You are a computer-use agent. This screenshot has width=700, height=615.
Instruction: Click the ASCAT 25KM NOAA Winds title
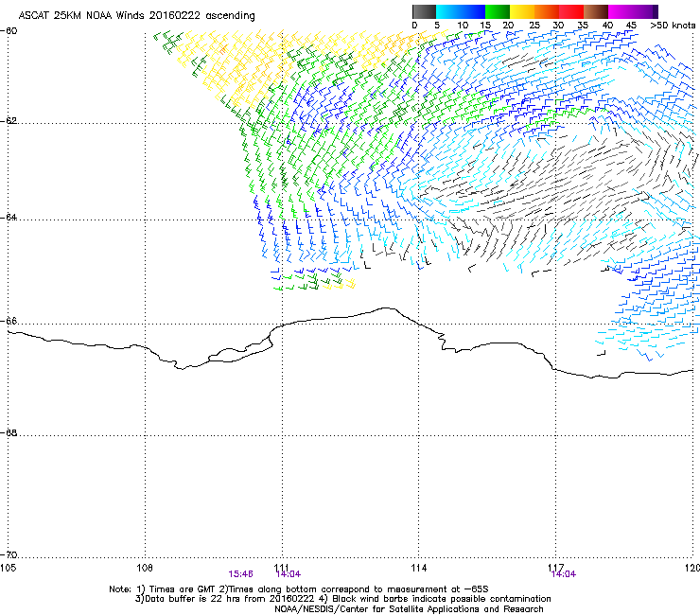coord(136,16)
